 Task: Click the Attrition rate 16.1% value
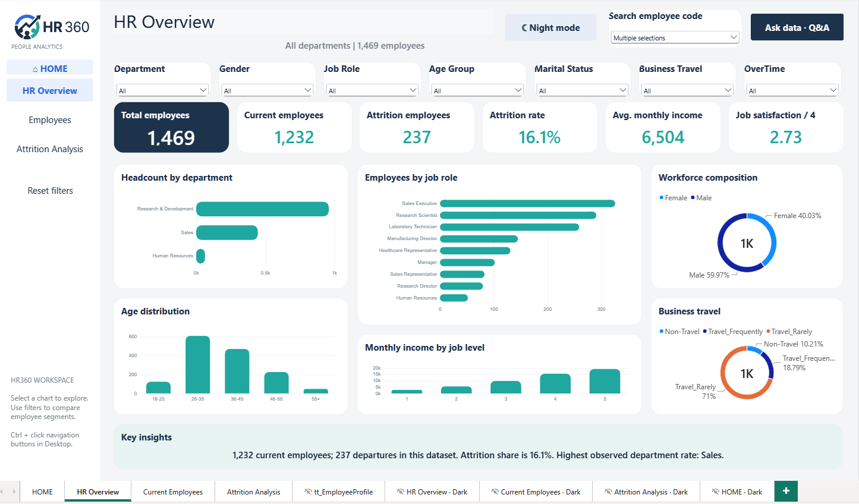pos(539,137)
